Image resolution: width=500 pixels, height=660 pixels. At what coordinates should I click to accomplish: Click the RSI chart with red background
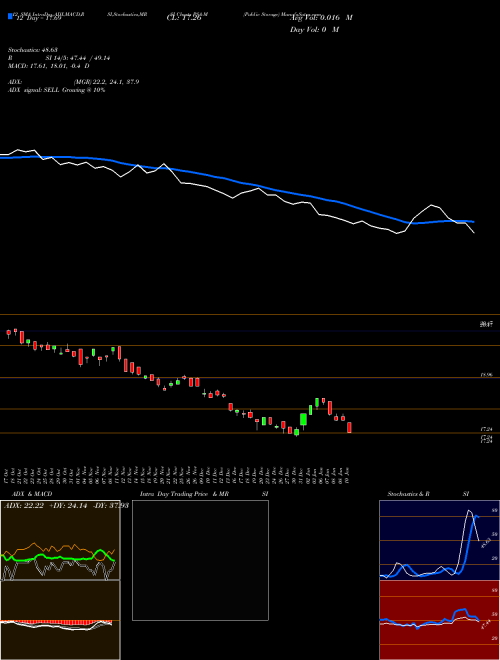[x=439, y=620]
